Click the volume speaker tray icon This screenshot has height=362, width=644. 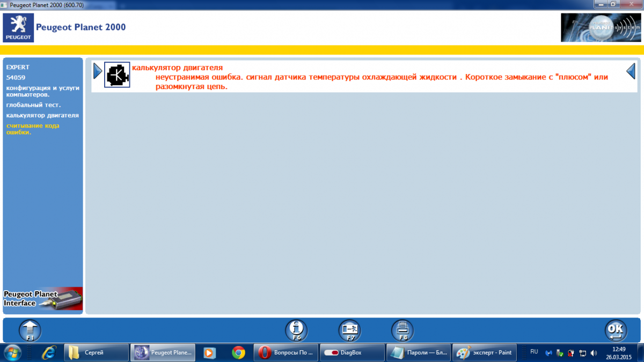tap(594, 353)
